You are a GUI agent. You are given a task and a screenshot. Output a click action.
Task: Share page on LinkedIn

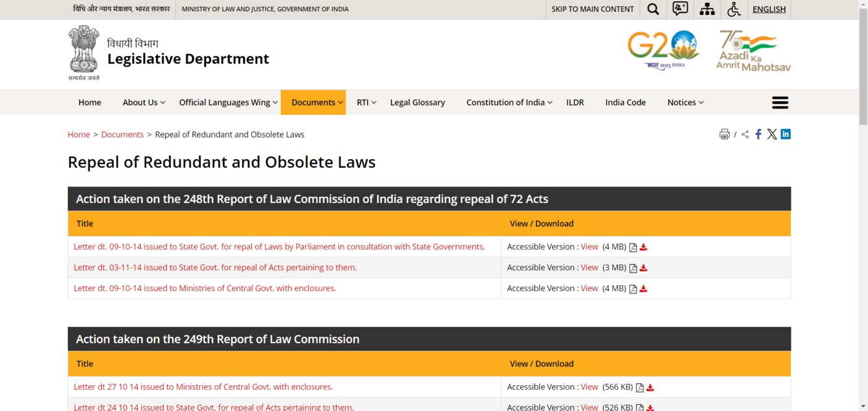coord(785,135)
